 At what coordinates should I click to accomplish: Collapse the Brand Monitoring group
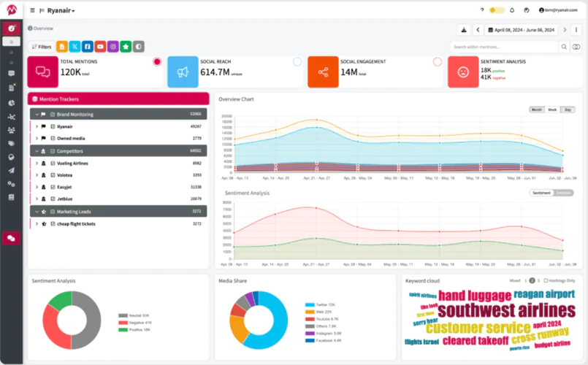(x=37, y=115)
